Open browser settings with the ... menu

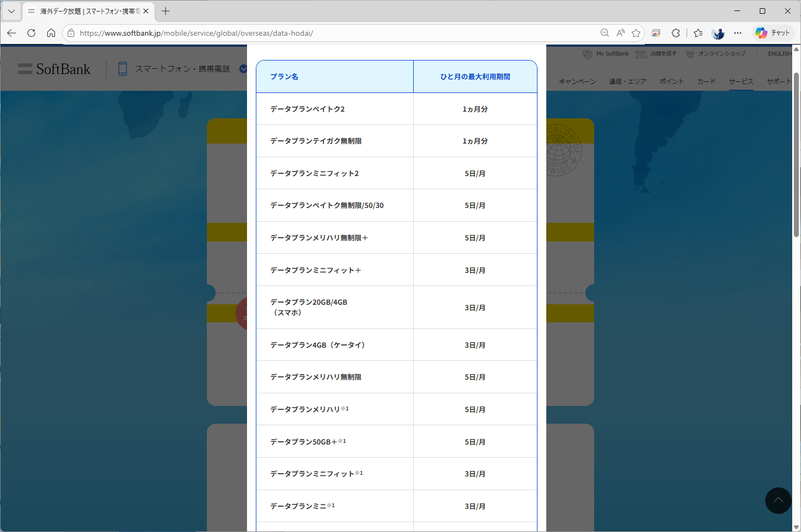click(738, 33)
